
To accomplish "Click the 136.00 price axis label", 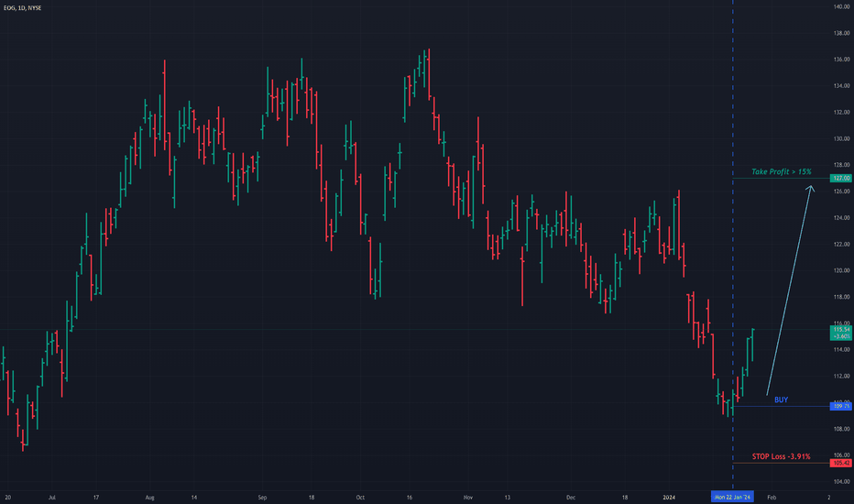I will tap(841, 60).
